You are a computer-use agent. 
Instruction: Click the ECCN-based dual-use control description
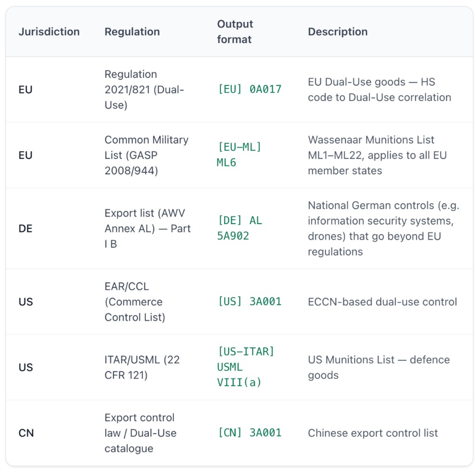coord(382,301)
